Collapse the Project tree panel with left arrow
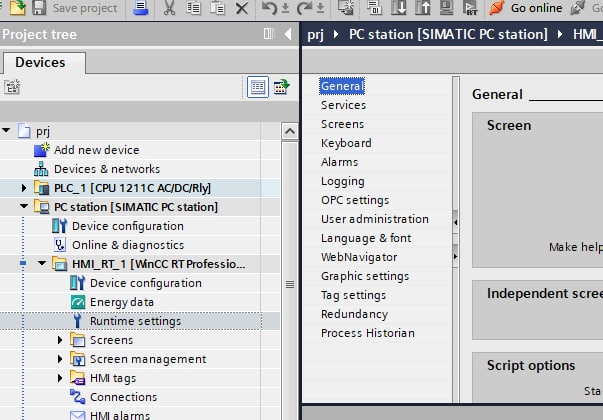Image resolution: width=603 pixels, height=420 pixels. coord(288,34)
